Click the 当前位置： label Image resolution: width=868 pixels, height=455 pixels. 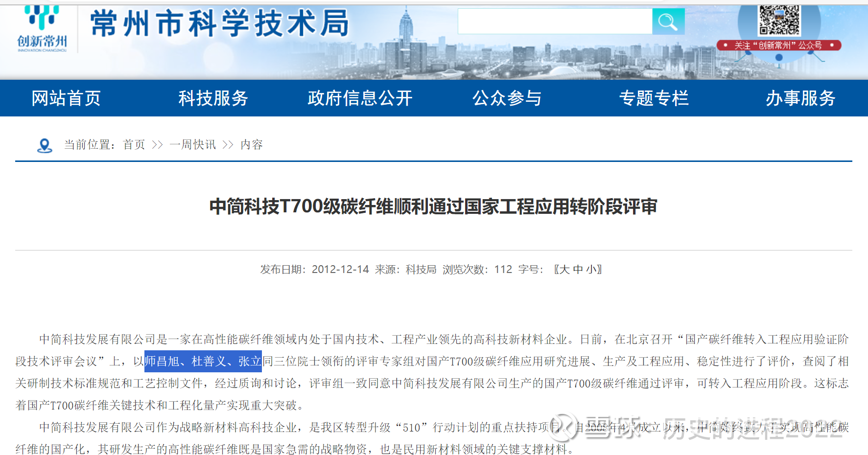(90, 145)
